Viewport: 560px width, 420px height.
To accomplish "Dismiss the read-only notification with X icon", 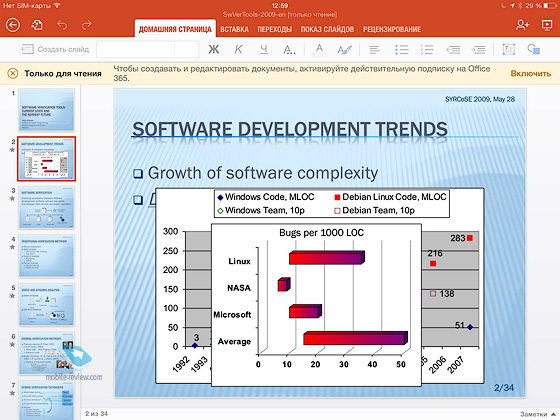I will [x=12, y=74].
